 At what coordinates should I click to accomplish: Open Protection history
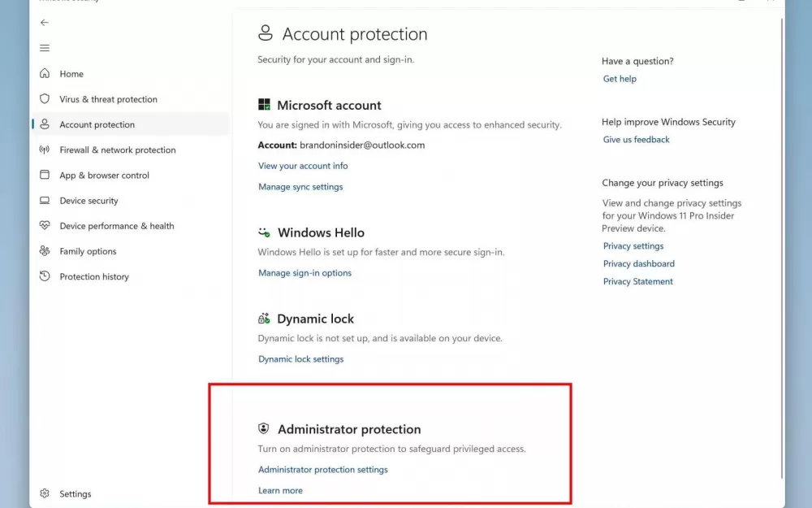pos(93,277)
